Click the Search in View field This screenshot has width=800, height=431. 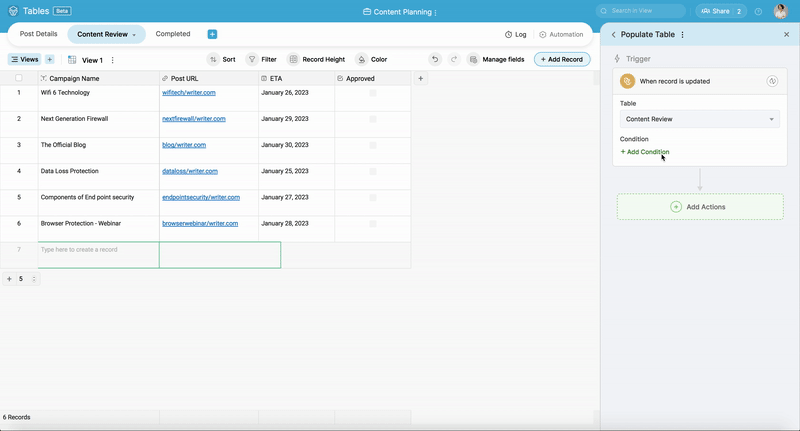pos(640,11)
